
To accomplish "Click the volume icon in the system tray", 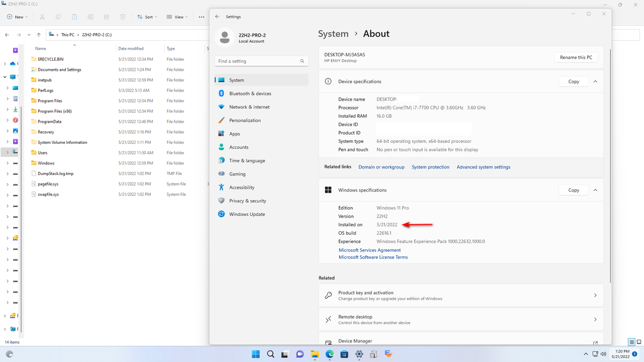I will pyautogui.click(x=604, y=354).
